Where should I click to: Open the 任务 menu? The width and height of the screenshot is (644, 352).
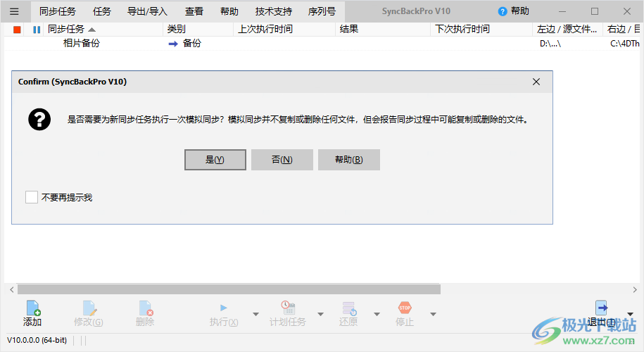point(101,11)
